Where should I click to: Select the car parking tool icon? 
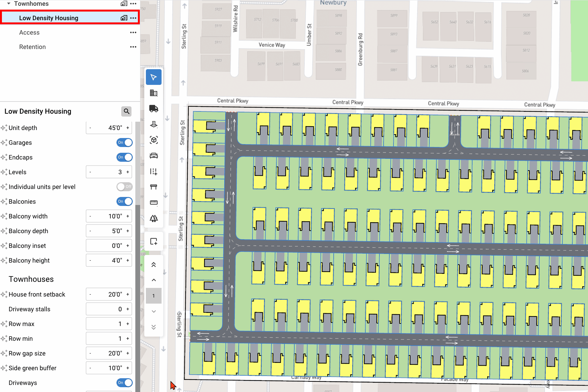coord(154,156)
